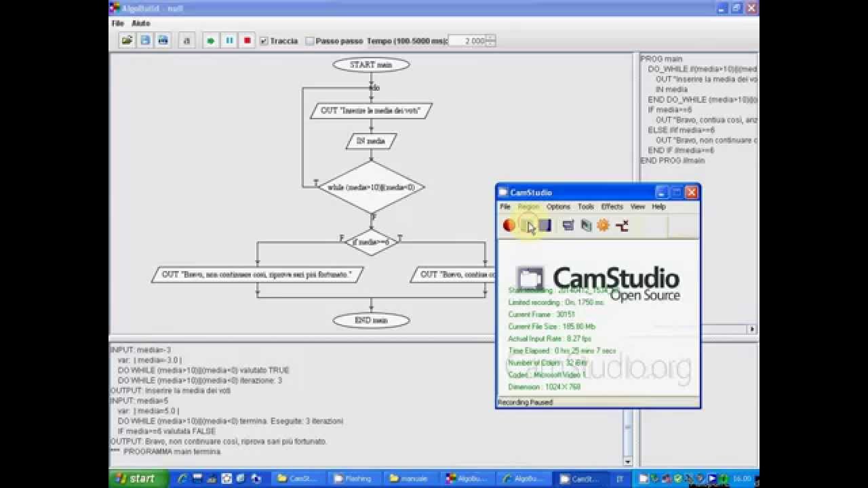868x488 pixels.
Task: Switch to the second AlgoBu... taskbar button
Action: [x=522, y=479]
